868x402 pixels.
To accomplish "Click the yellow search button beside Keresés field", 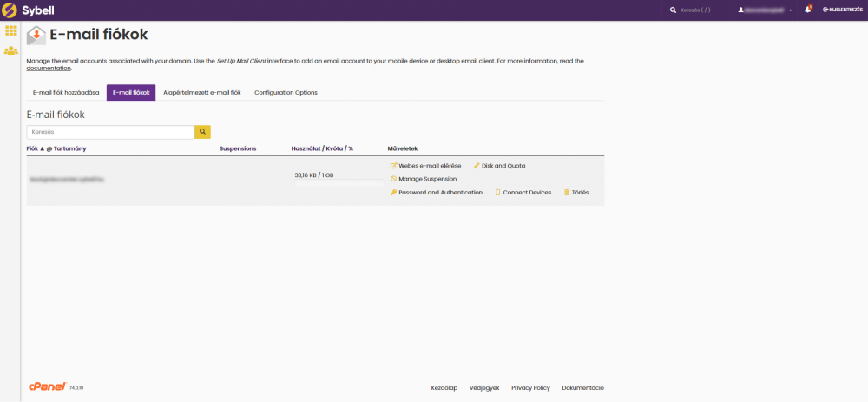I will (202, 132).
